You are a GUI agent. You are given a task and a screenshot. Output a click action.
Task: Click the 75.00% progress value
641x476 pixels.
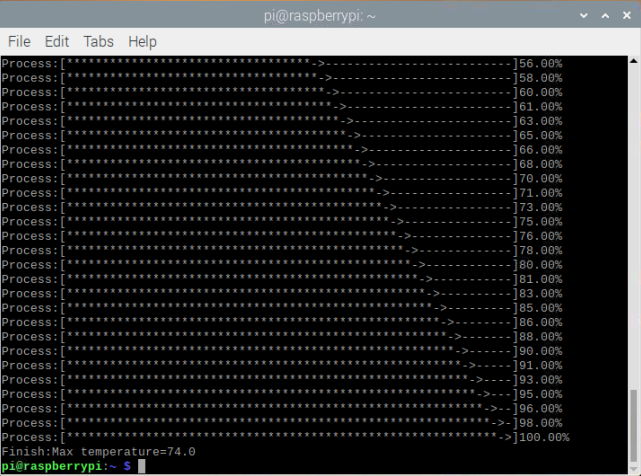540,222
